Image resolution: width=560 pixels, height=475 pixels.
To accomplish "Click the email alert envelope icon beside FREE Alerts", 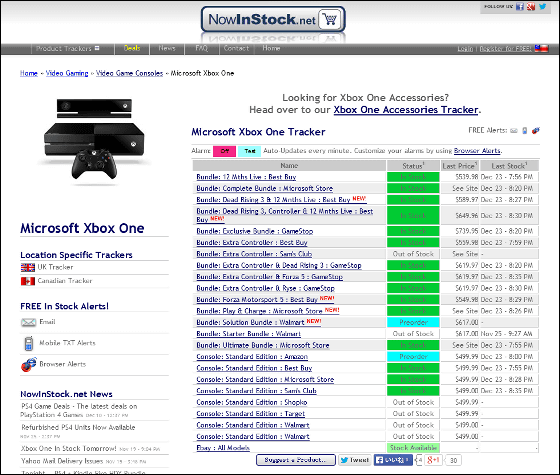I will coord(514,131).
